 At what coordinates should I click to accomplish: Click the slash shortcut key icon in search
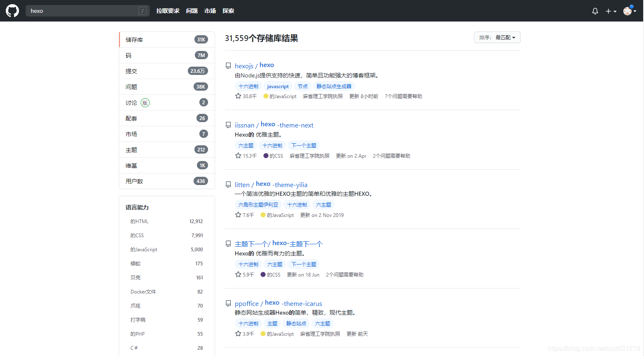(x=142, y=11)
